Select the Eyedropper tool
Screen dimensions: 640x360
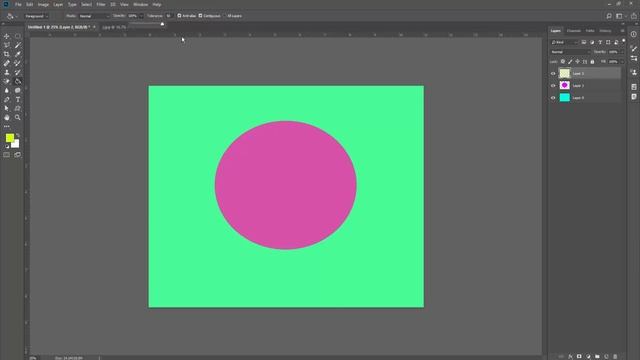[18, 54]
